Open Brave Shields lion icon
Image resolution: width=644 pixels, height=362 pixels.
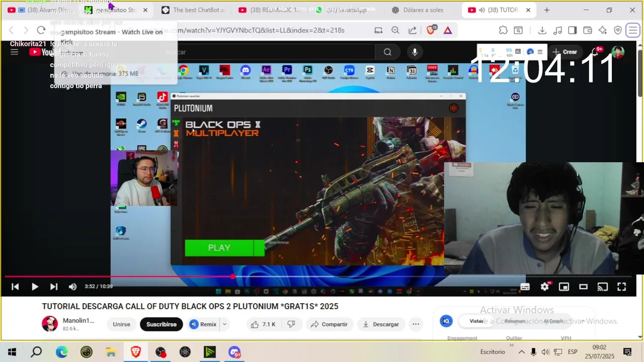431,30
